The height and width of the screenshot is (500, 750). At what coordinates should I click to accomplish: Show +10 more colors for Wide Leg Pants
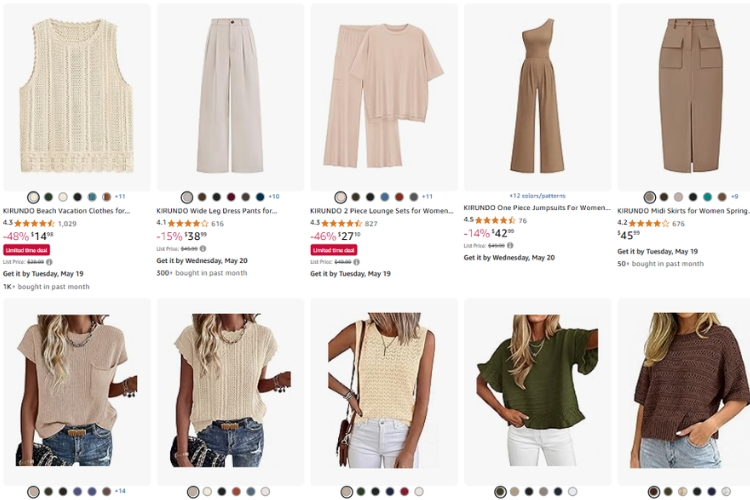pos(274,197)
